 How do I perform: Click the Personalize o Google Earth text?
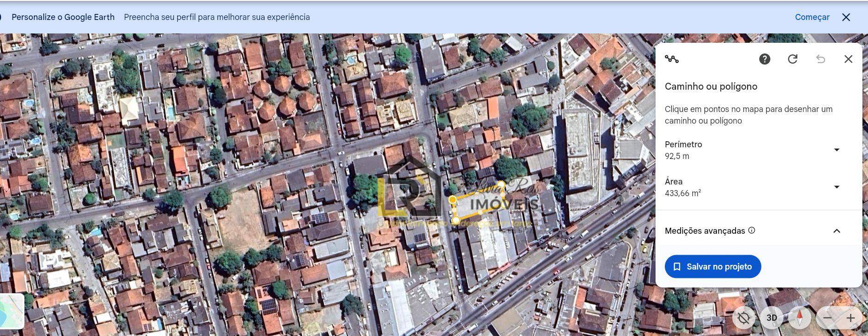pos(63,17)
